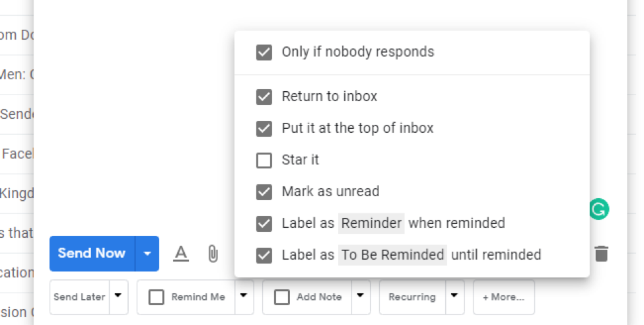Screen dimensions: 644x325
Task: Expand the Remind Me dropdown arrow
Action: (244, 297)
